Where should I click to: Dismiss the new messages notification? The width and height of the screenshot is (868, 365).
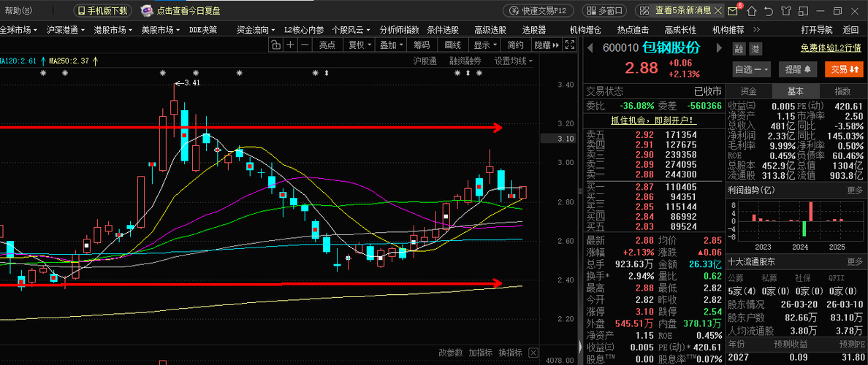(x=718, y=10)
